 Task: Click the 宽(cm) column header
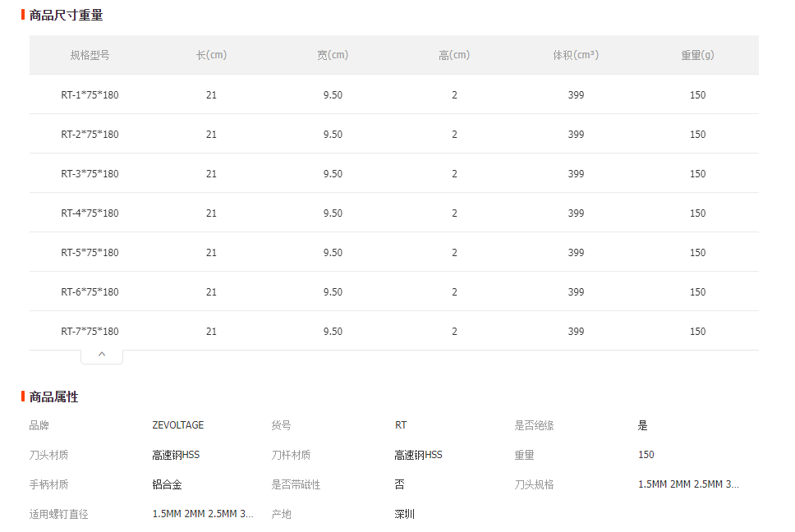tap(333, 55)
